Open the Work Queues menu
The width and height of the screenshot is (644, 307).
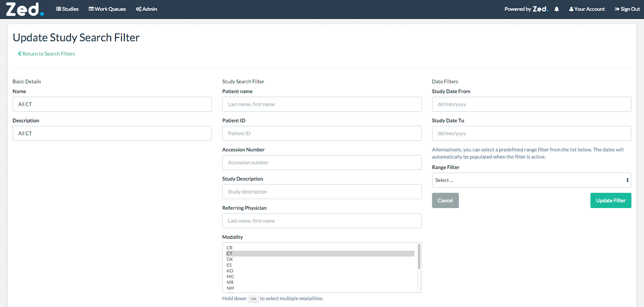(x=107, y=9)
